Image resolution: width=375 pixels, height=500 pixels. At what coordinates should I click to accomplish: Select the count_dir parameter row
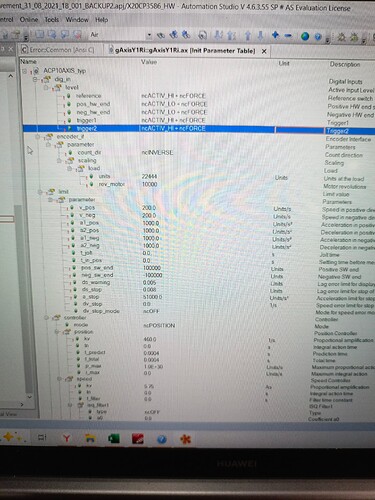click(x=198, y=153)
